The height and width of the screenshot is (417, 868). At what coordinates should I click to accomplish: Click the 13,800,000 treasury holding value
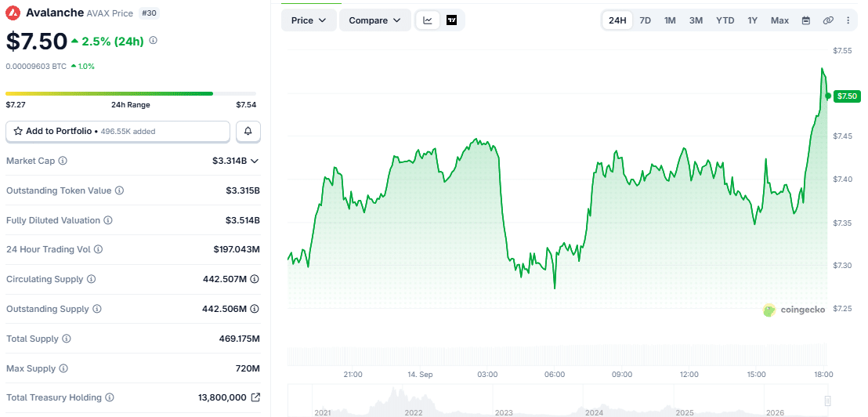tap(222, 397)
